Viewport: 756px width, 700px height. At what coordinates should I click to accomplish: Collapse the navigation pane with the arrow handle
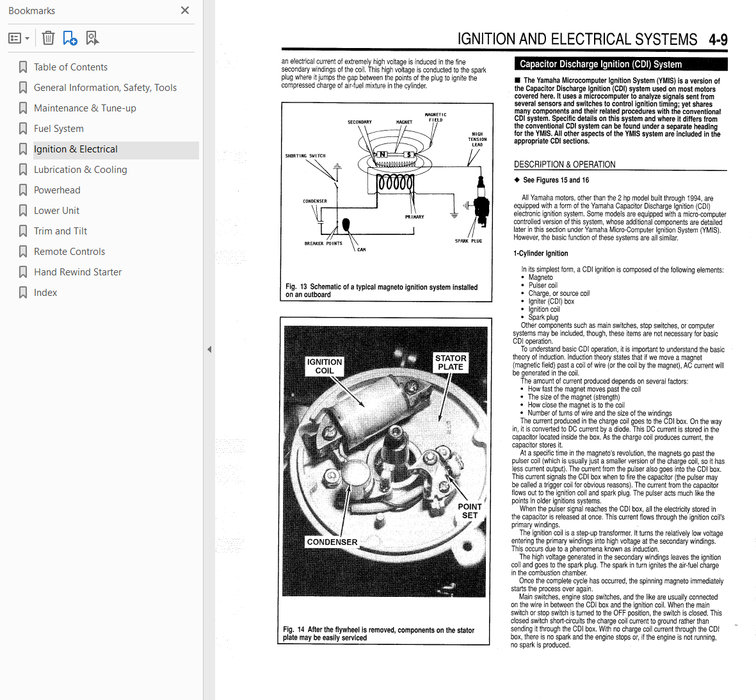tap(209, 349)
